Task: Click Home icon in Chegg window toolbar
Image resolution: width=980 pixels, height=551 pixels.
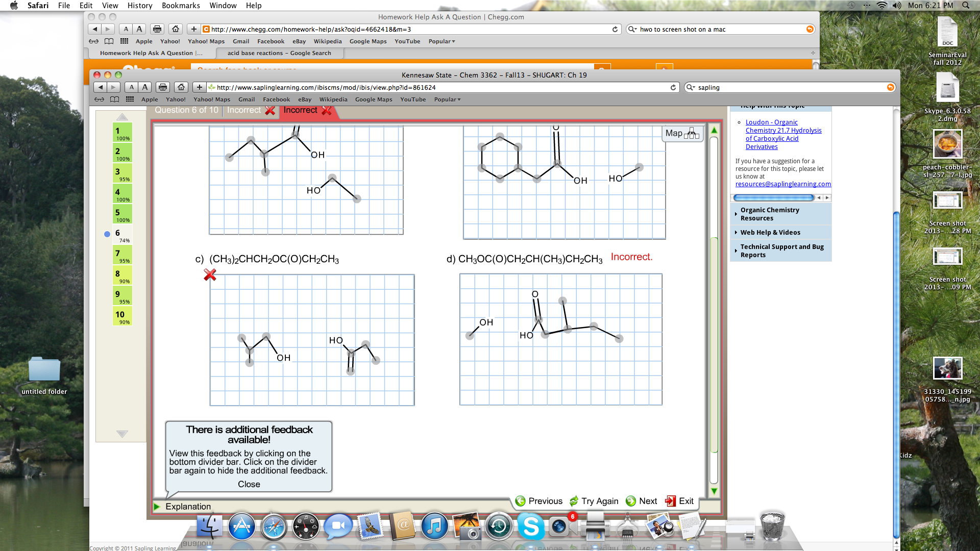Action: (176, 29)
